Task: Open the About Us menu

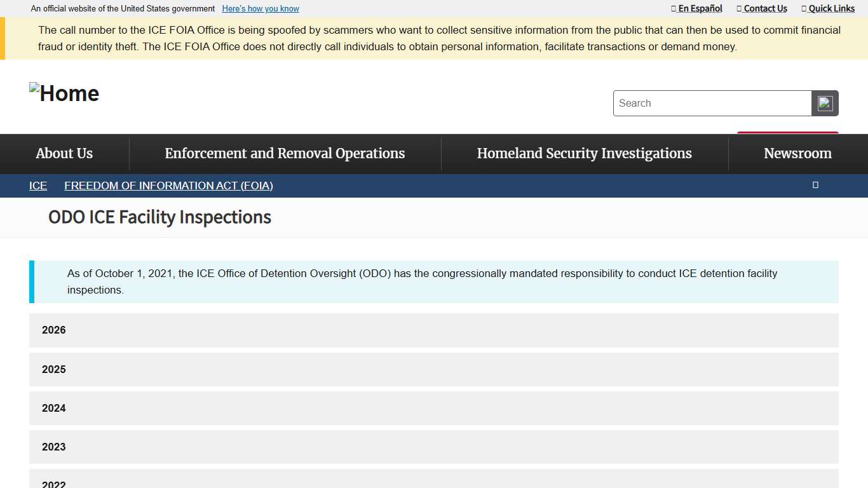Action: pos(64,153)
